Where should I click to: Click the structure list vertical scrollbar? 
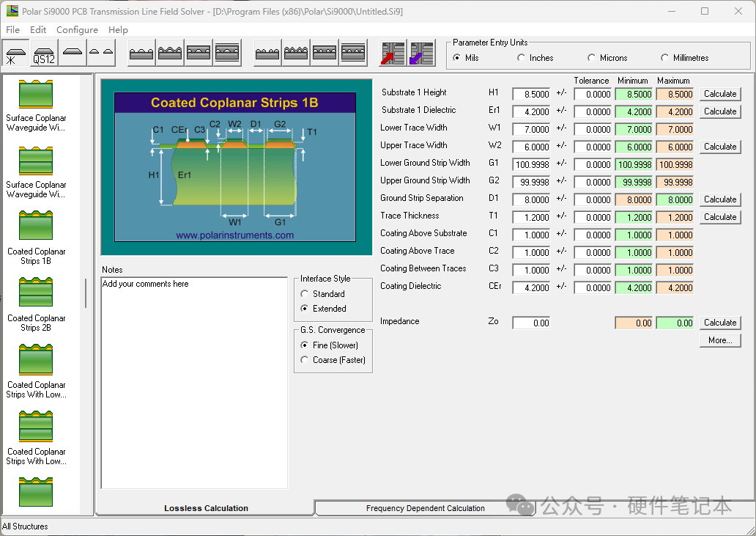(86, 293)
